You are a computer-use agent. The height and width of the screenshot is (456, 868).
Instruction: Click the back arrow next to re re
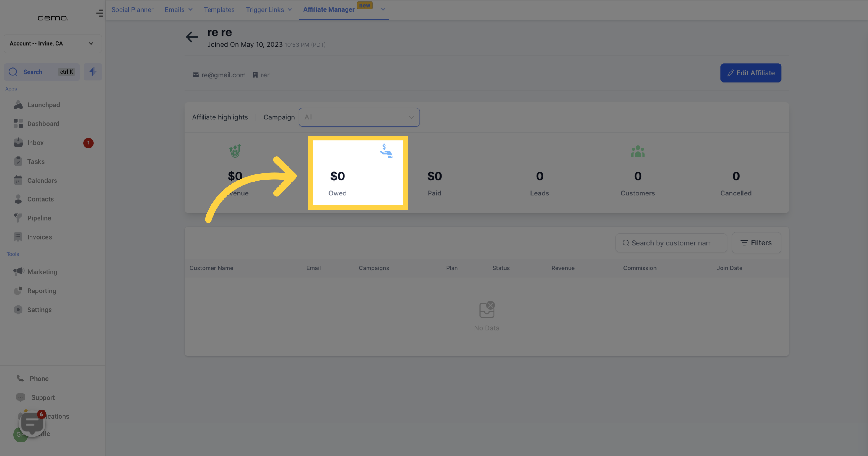point(192,37)
